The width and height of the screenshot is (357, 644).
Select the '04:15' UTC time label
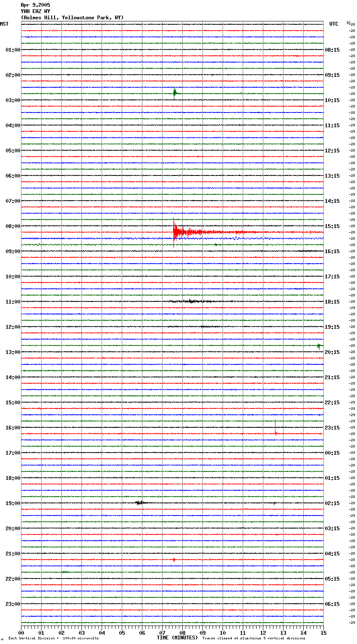(332, 554)
